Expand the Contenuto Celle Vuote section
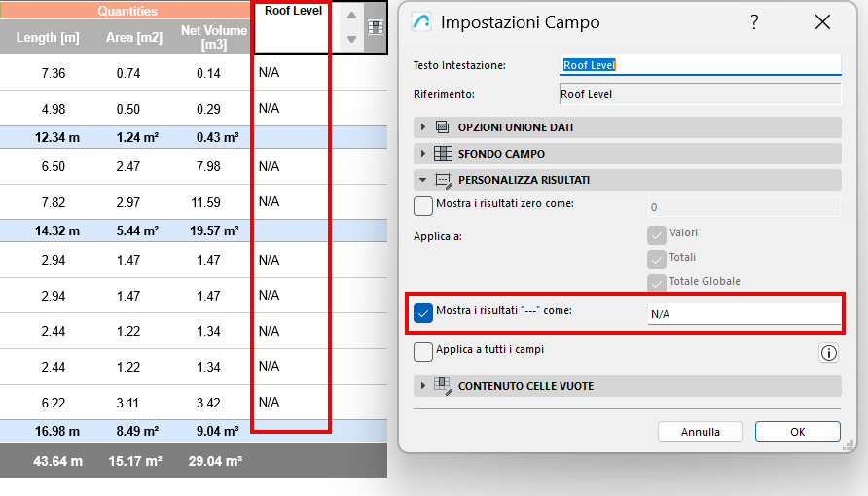The width and height of the screenshot is (868, 496). point(423,386)
